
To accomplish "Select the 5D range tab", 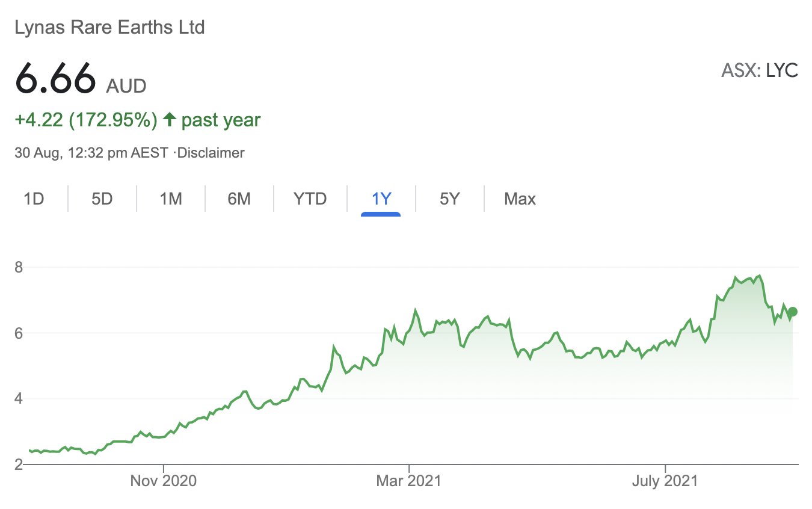I will pos(102,199).
